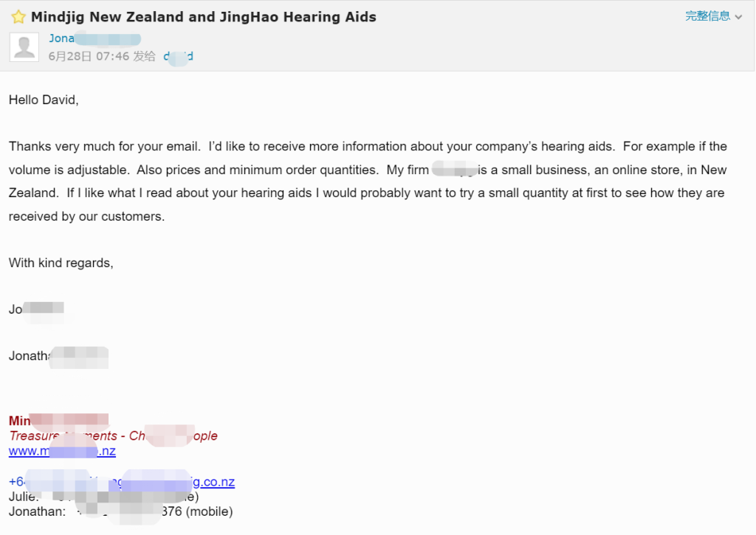Click the phone number link starting +6

(x=51, y=481)
